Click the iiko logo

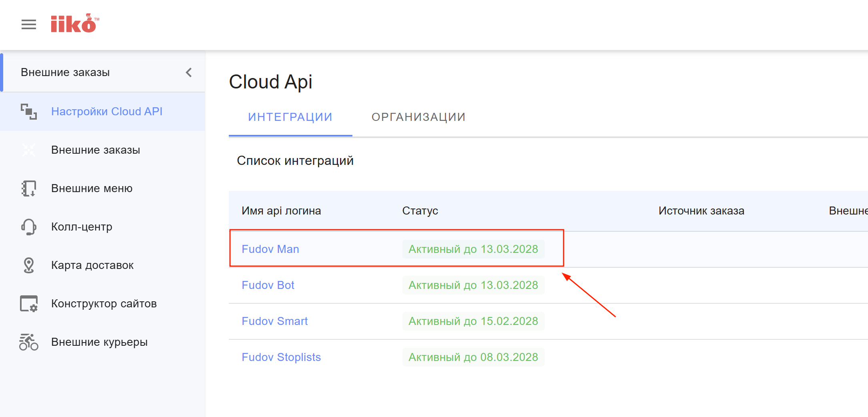tap(74, 24)
